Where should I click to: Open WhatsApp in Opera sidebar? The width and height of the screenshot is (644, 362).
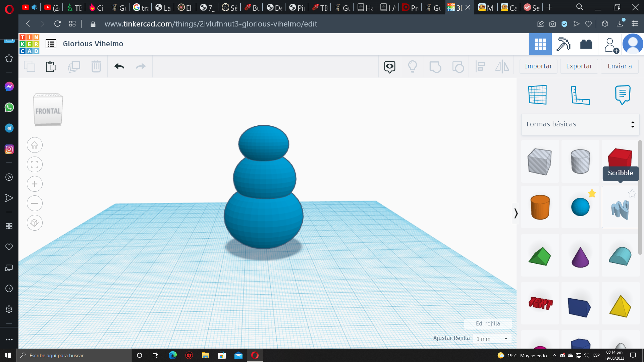click(x=9, y=107)
